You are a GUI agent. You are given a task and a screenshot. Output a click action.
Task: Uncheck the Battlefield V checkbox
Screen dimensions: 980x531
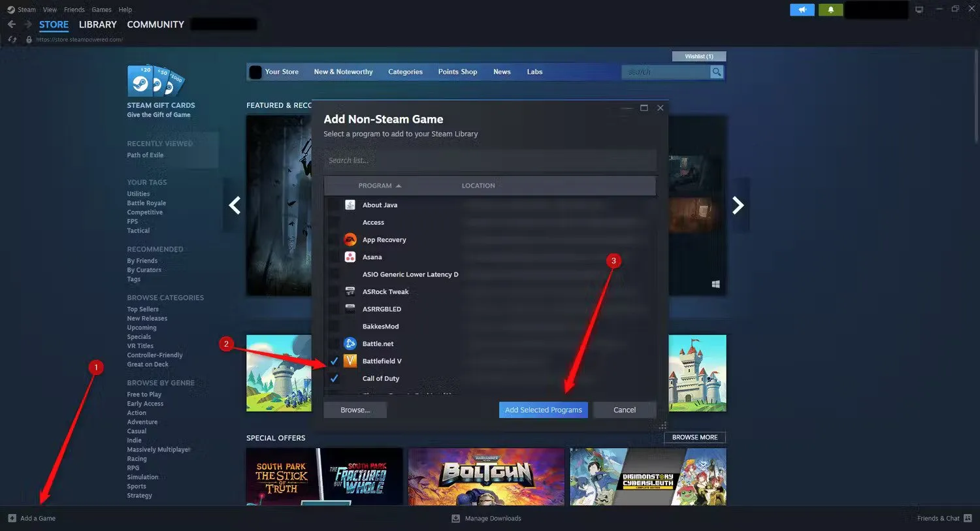(x=334, y=361)
